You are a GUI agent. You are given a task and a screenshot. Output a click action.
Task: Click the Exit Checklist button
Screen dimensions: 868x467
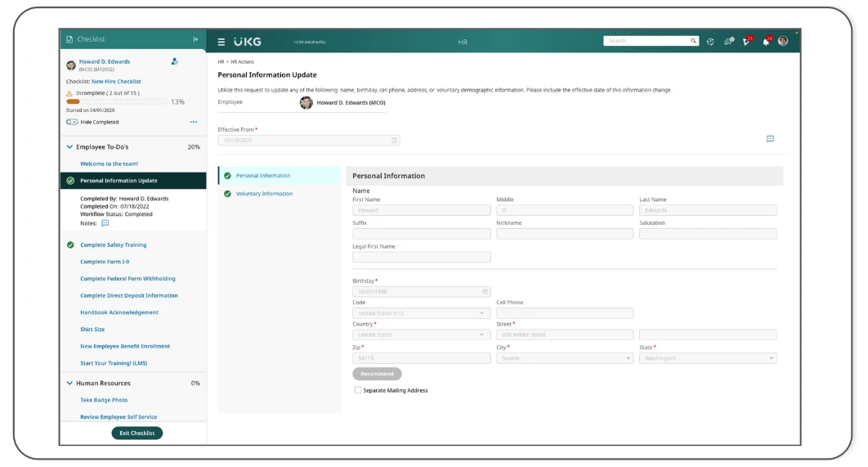pyautogui.click(x=136, y=433)
